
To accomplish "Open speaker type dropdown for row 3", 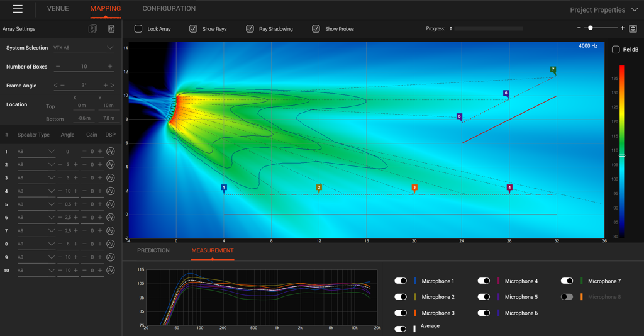I will [x=52, y=178].
